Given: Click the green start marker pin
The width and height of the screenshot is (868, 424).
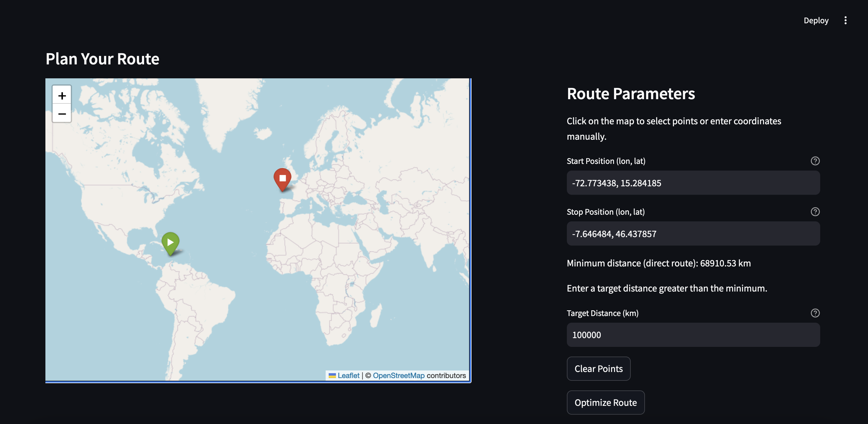Looking at the screenshot, I should click(170, 242).
